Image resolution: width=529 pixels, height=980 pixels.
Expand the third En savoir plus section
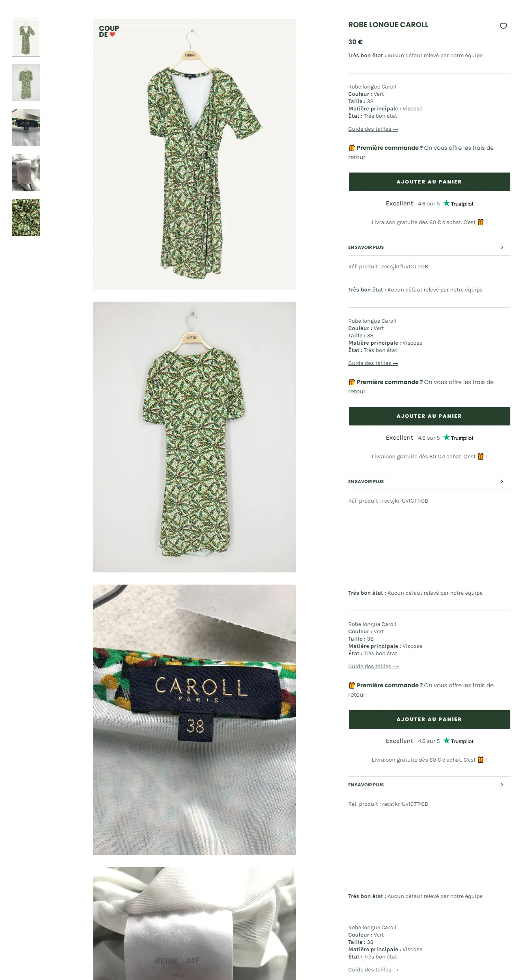click(429, 785)
